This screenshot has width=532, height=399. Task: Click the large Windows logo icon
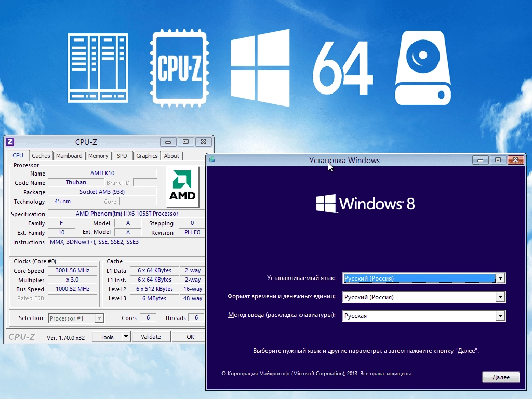(x=260, y=68)
